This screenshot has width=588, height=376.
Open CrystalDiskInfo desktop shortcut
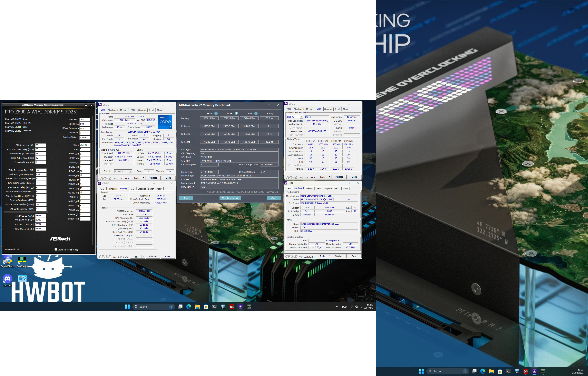coord(7,261)
